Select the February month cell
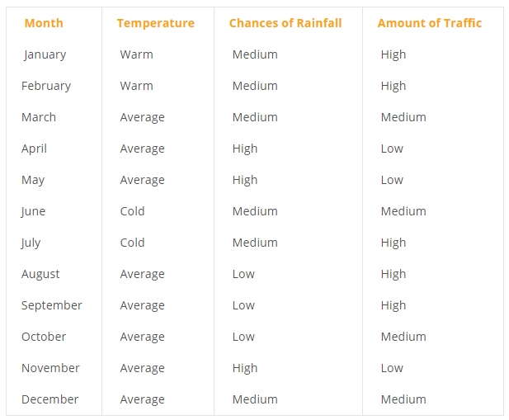 [x=46, y=86]
